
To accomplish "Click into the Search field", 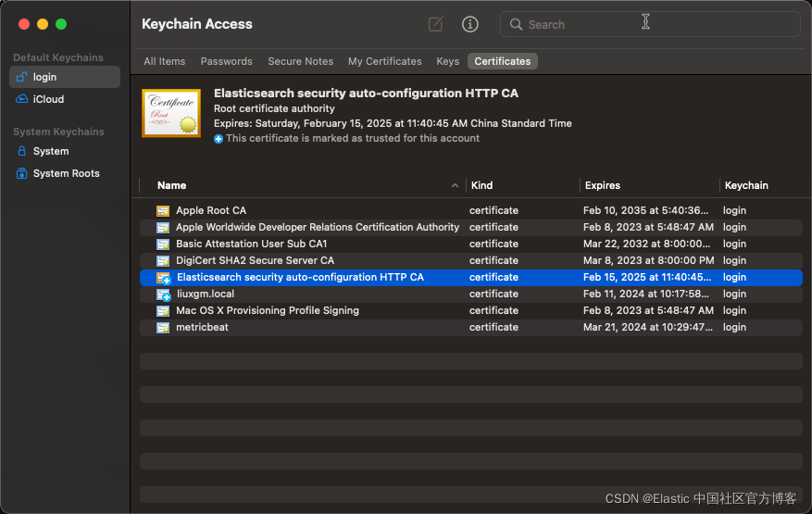I will point(648,24).
